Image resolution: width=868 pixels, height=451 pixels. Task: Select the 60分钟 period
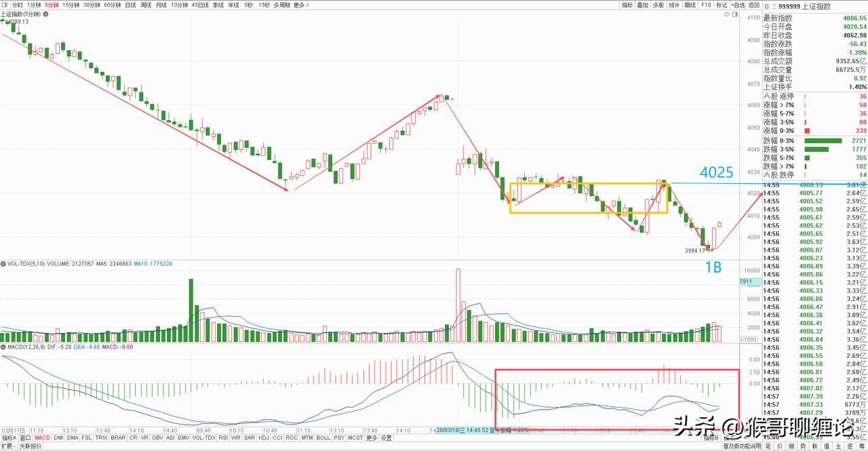(113, 5)
